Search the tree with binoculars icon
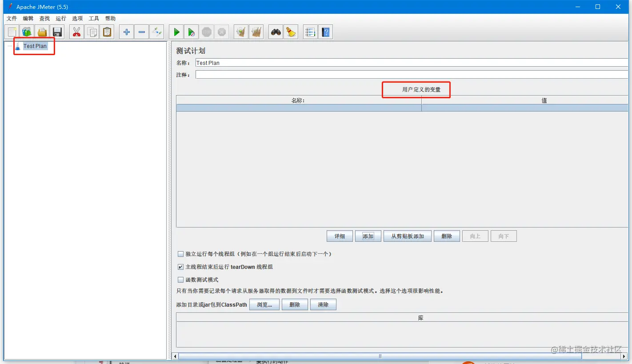Screen dimensions: 632x364 pos(276,32)
